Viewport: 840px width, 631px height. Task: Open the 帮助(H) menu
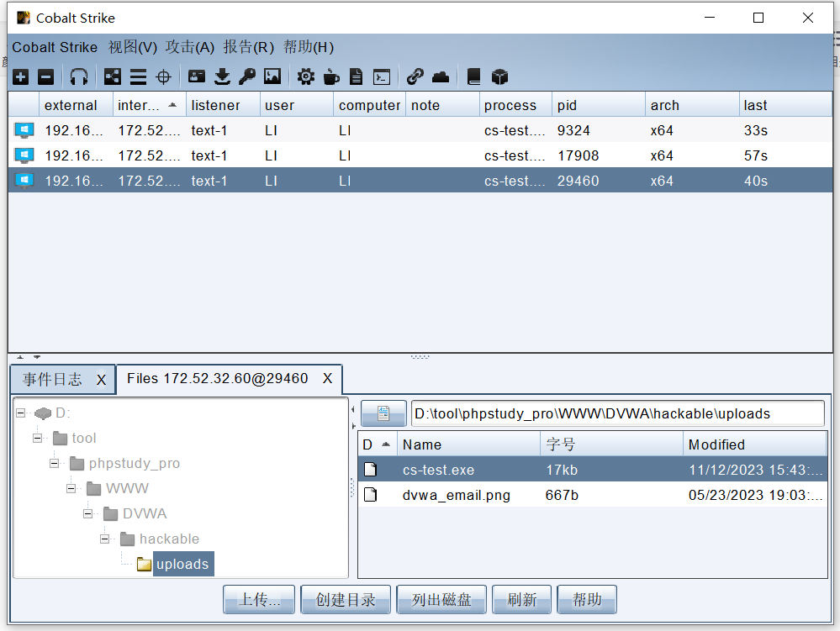[309, 47]
